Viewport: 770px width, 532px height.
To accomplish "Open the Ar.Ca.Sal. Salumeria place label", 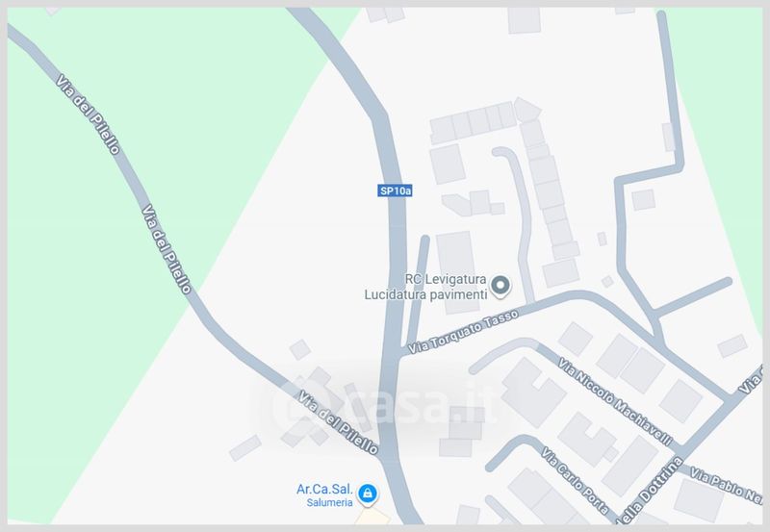I will tap(324, 495).
